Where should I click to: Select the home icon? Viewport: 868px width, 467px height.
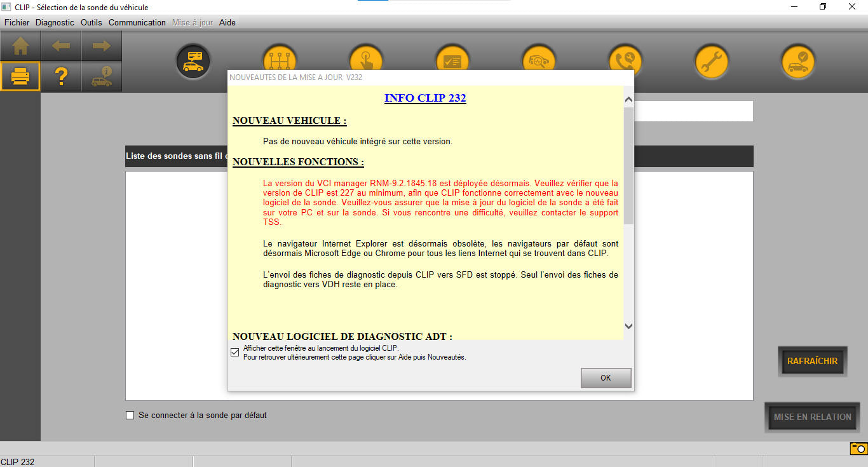(x=20, y=45)
